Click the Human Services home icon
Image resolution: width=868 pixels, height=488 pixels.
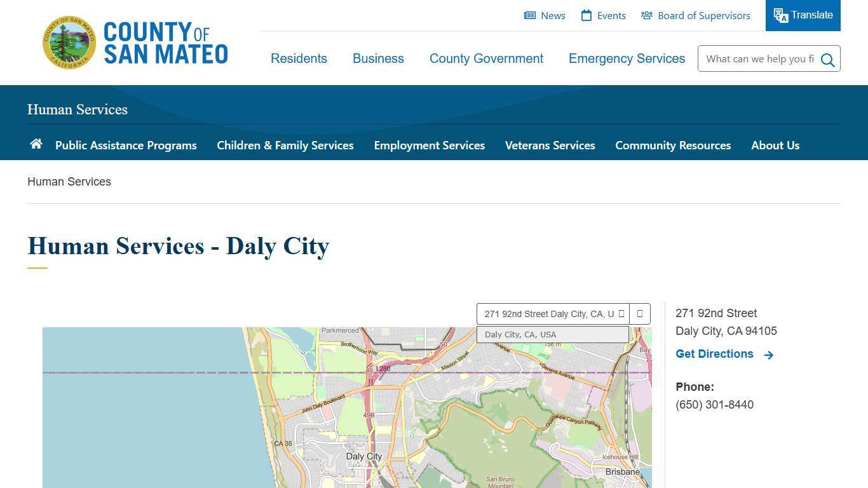click(x=36, y=144)
